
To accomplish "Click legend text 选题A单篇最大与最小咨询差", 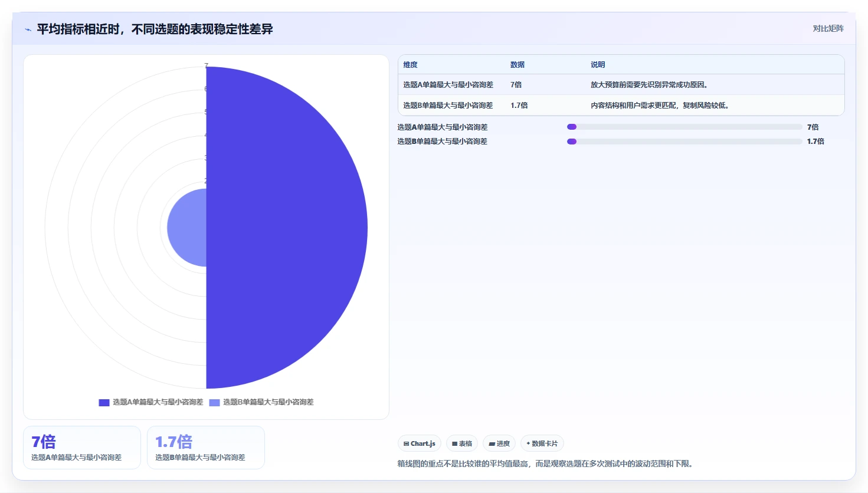I will tap(158, 402).
